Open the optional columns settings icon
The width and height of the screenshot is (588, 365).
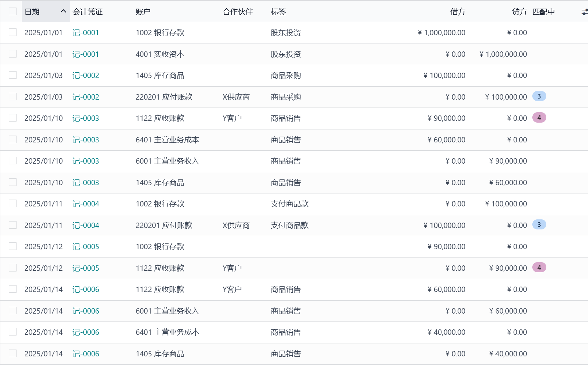coord(584,12)
